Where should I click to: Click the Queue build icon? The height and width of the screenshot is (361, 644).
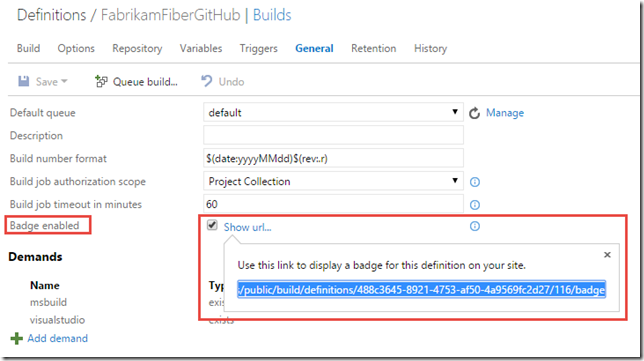[101, 81]
